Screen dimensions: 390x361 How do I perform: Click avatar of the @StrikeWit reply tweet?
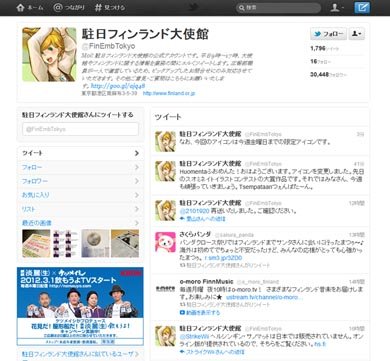[x=165, y=336]
